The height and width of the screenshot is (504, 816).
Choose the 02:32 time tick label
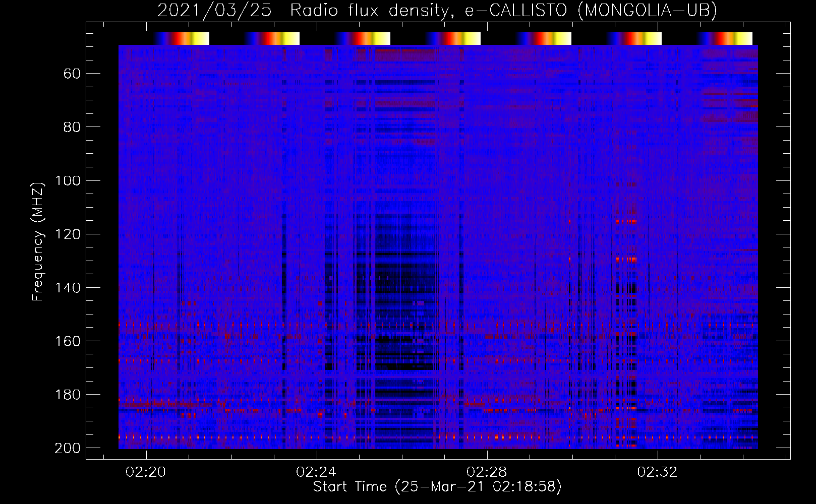[x=657, y=472]
